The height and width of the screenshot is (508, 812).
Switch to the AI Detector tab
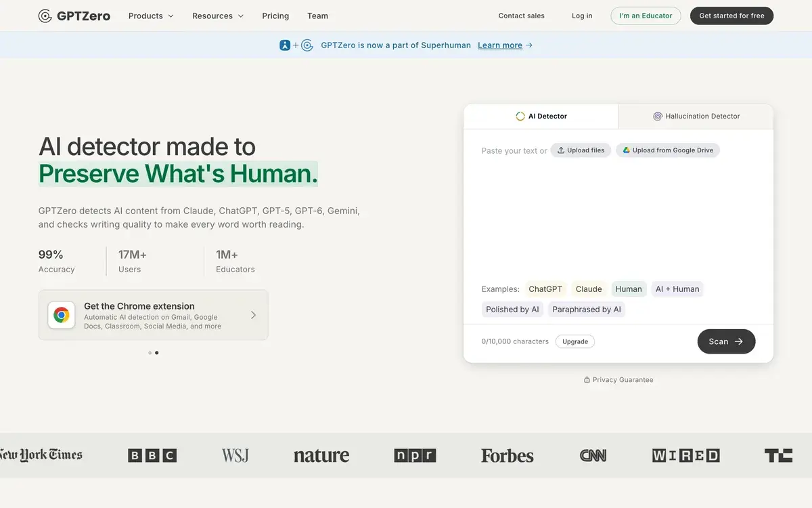tap(541, 117)
